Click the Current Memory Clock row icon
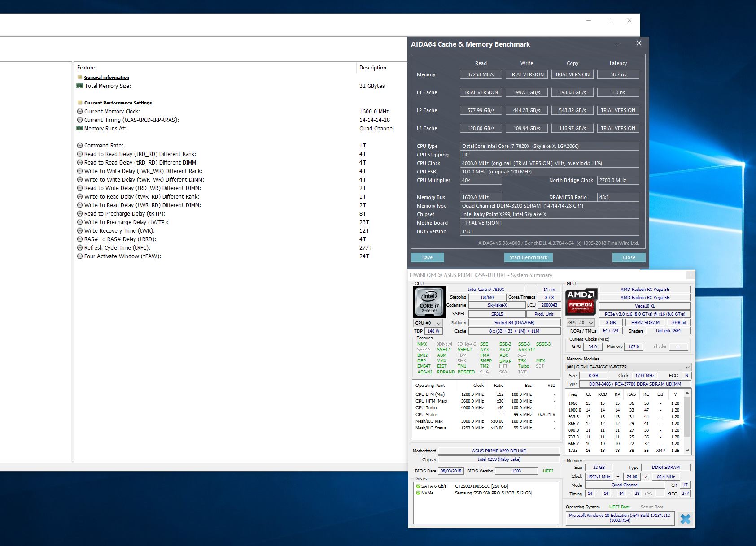Viewport: 756px width, 546px height. click(80, 111)
